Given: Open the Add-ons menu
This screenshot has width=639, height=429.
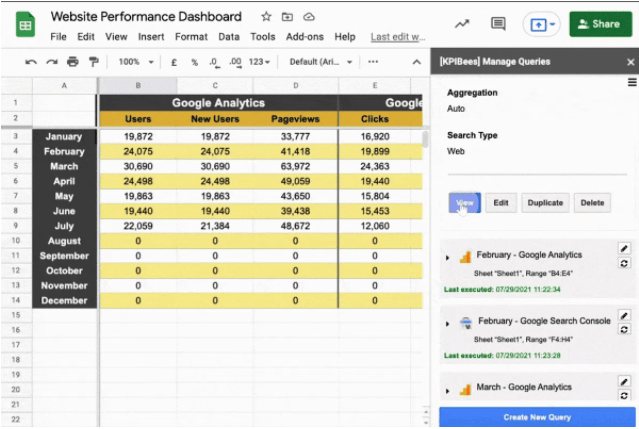Looking at the screenshot, I should point(304,37).
